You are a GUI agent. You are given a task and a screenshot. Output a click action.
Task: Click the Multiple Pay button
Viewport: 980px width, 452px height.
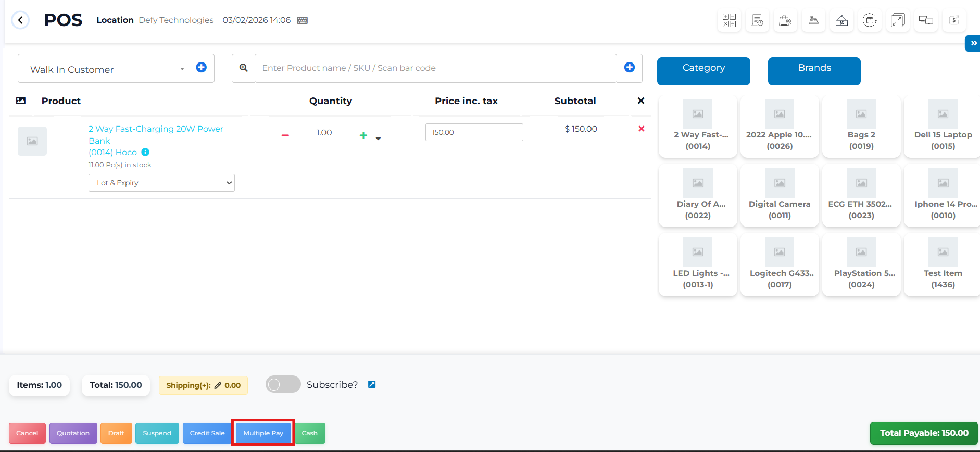(x=263, y=433)
